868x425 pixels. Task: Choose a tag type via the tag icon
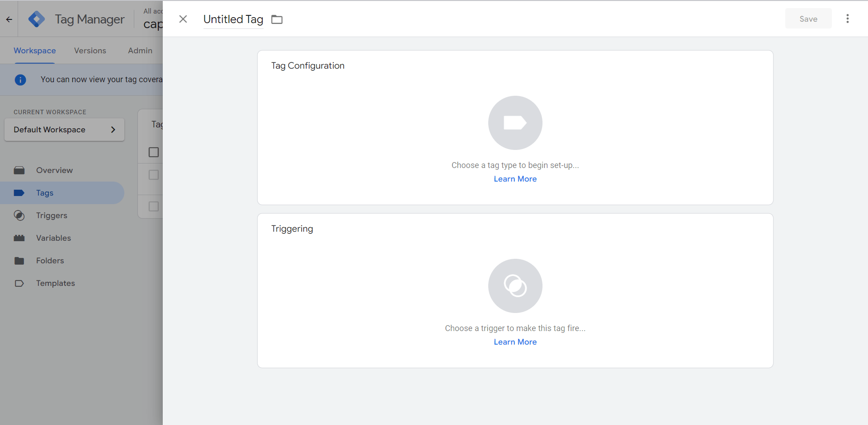click(x=515, y=123)
